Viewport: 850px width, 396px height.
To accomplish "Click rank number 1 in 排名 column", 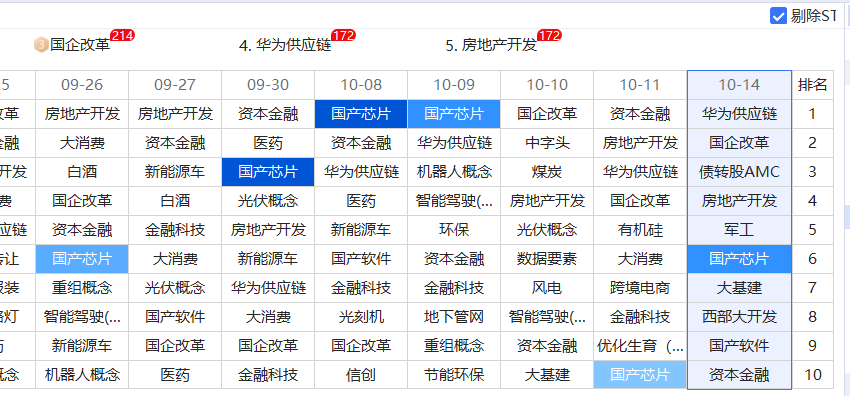I will (813, 114).
